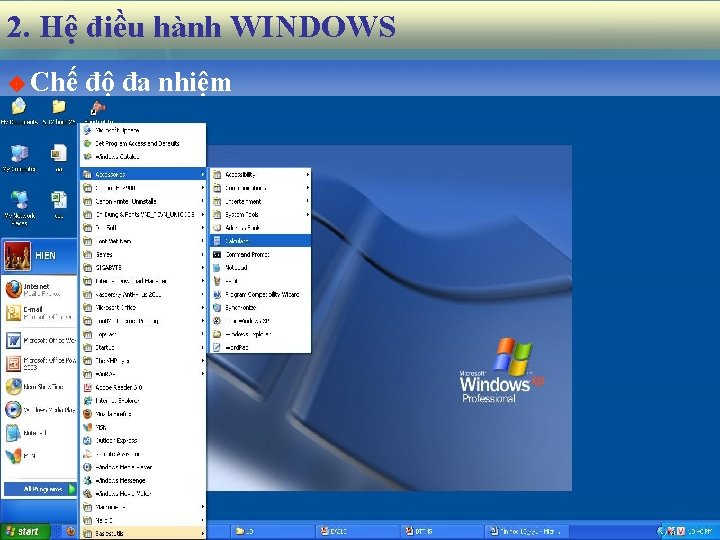Viewport: 720px width, 540px height.
Task: Open Windows Messenger from the programs list
Action: point(143,480)
